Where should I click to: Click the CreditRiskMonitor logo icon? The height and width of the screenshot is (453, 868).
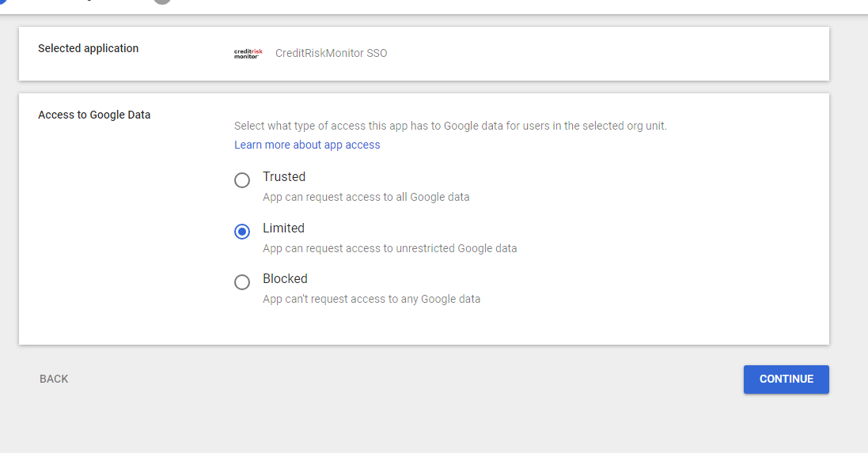coord(248,54)
